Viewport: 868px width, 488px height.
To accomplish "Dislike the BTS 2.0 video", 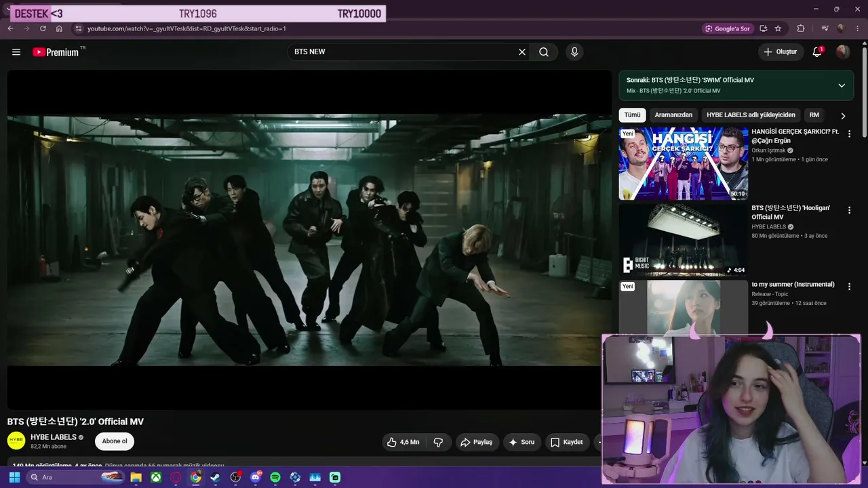I will pyautogui.click(x=438, y=442).
